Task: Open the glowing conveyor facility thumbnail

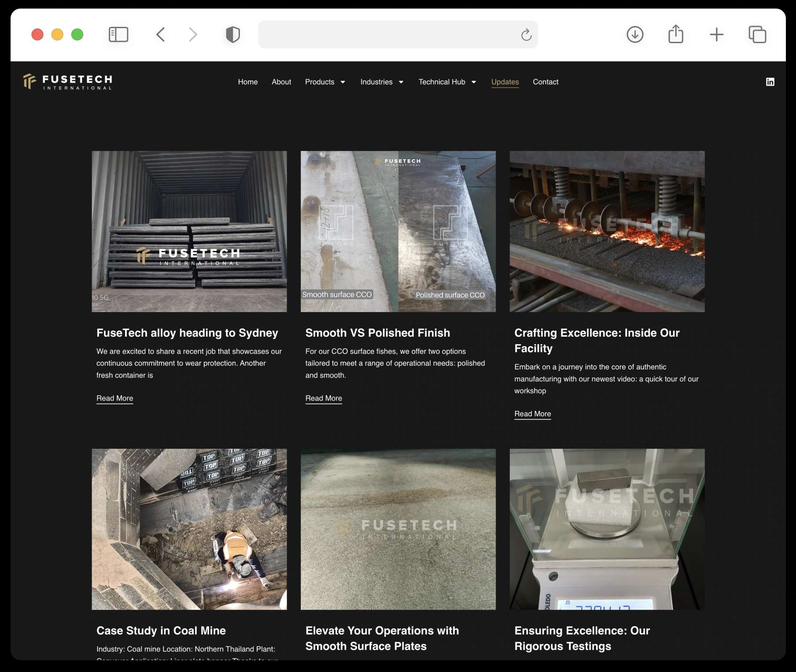Action: [x=607, y=231]
